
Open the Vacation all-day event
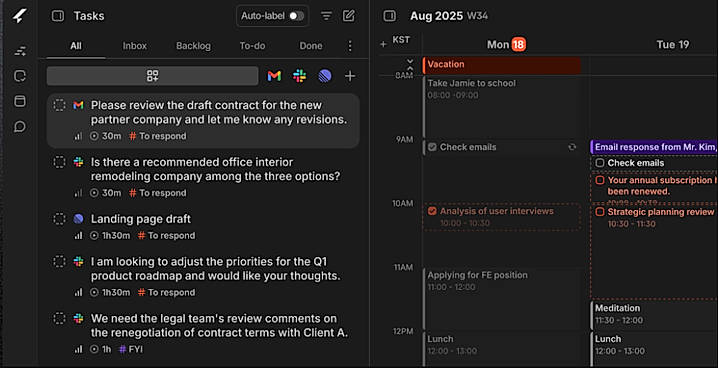501,65
